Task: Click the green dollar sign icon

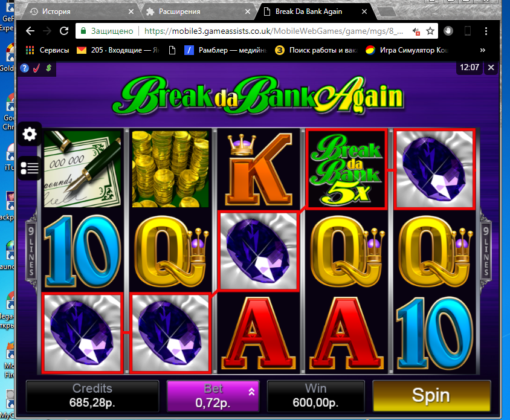Action: 48,68
